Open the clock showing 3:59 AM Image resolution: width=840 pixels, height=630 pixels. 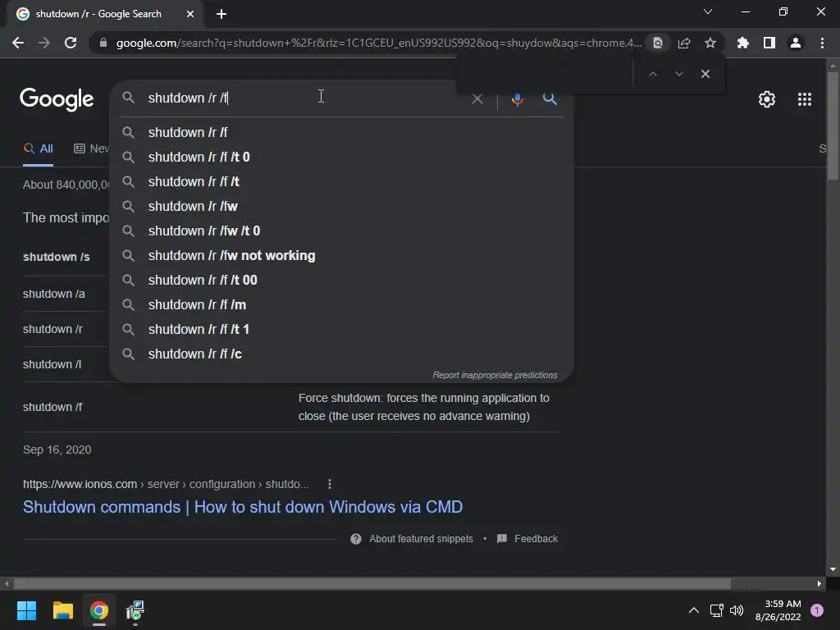click(x=778, y=610)
